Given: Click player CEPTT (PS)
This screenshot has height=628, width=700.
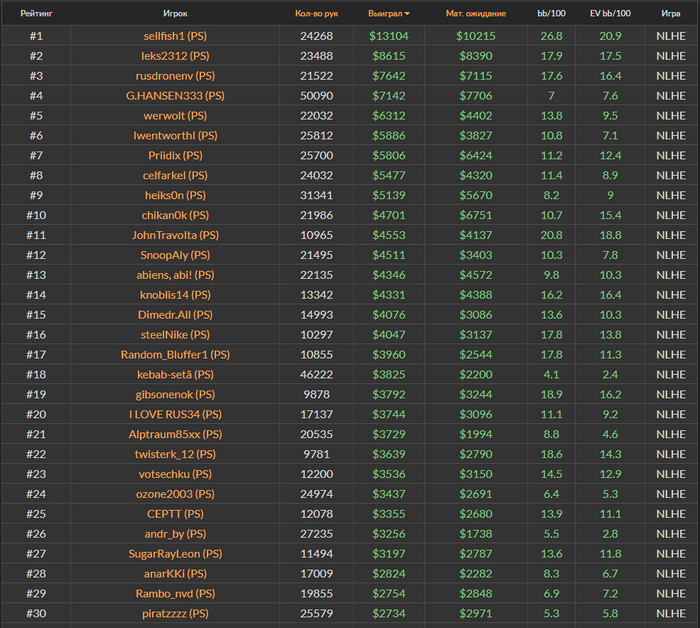Looking at the screenshot, I should click(x=175, y=514).
